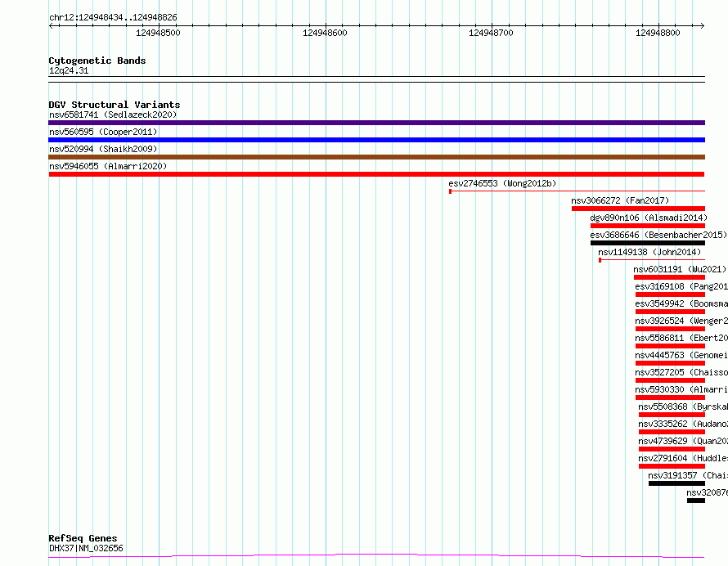Image resolution: width=728 pixels, height=566 pixels.
Task: Open variant nsv1149138 (John2014) label
Action: (x=649, y=252)
